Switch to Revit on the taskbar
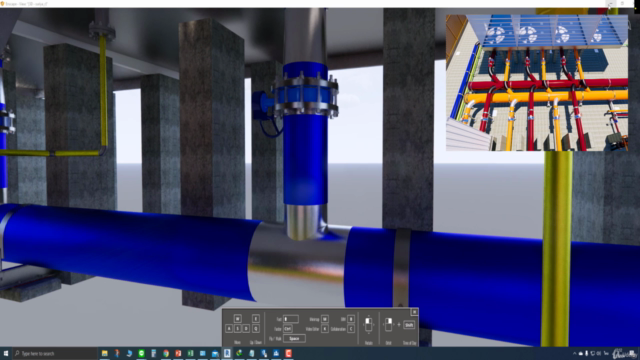 [227, 353]
